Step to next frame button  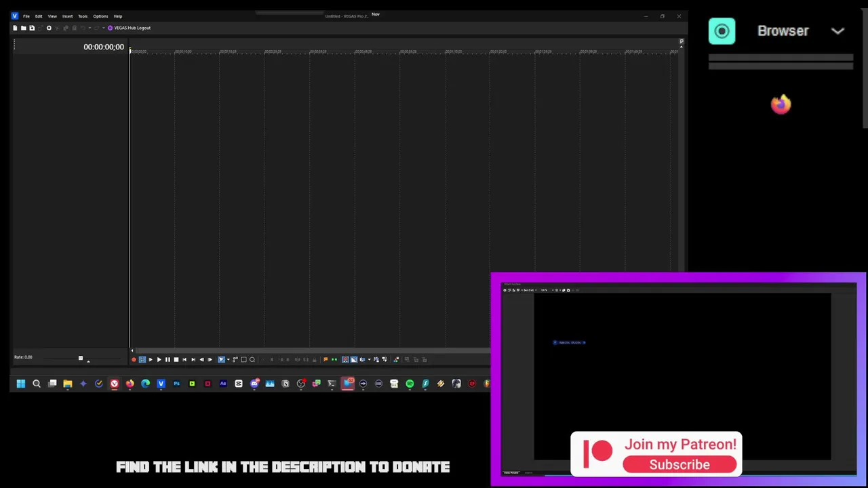pos(210,359)
